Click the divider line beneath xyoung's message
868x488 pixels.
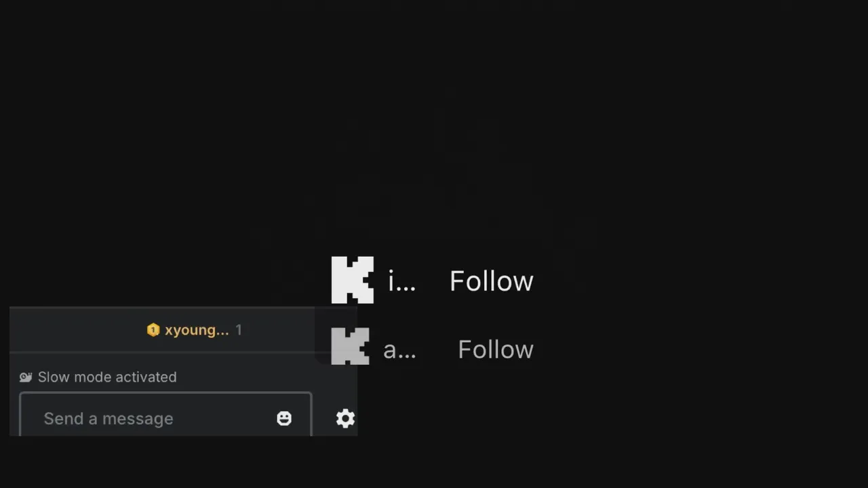tap(163, 352)
